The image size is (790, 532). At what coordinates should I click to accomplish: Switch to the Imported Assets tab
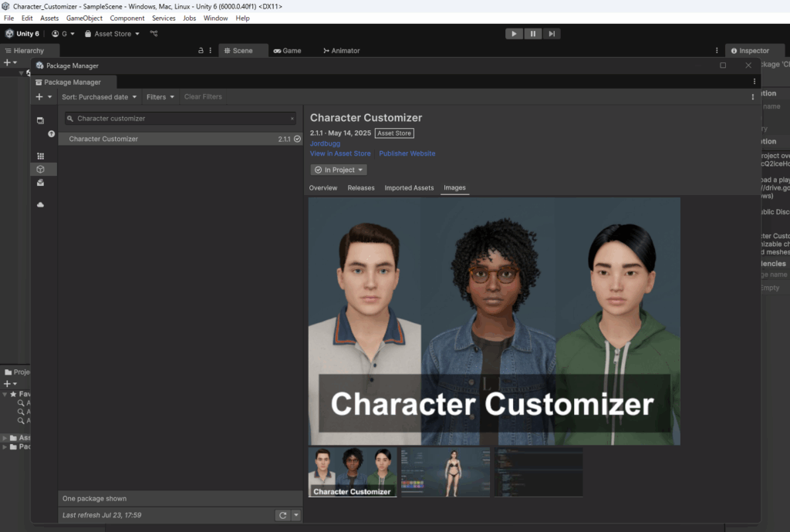pos(409,187)
